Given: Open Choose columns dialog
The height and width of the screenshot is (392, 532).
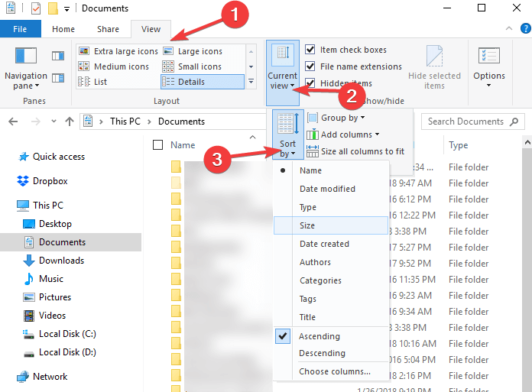Looking at the screenshot, I should pos(331,371).
